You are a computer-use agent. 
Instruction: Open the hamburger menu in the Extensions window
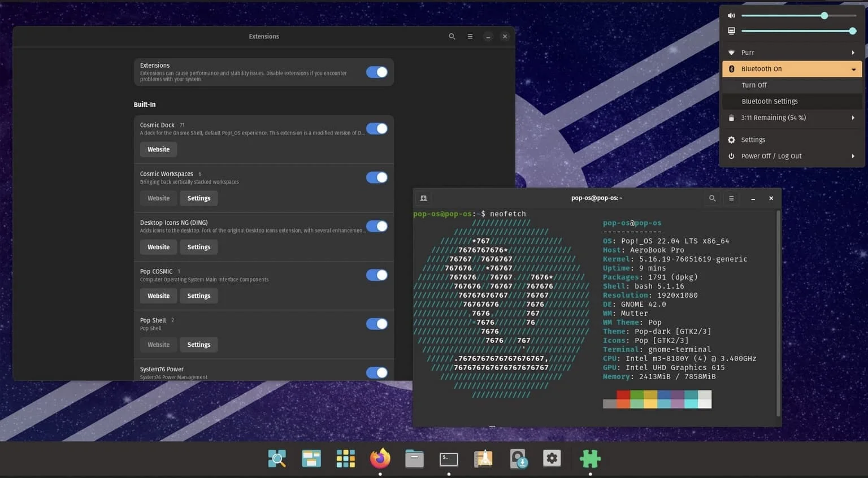[x=470, y=36]
